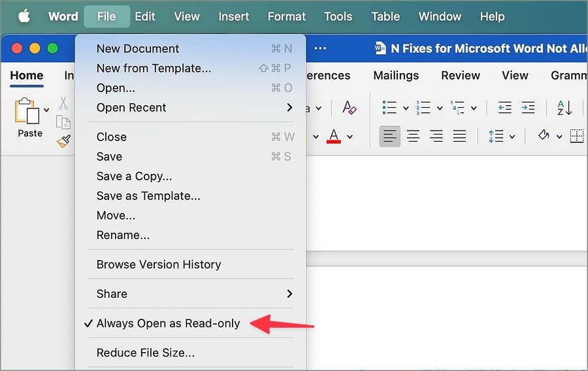
Task: Open the Insert menu
Action: pyautogui.click(x=234, y=16)
